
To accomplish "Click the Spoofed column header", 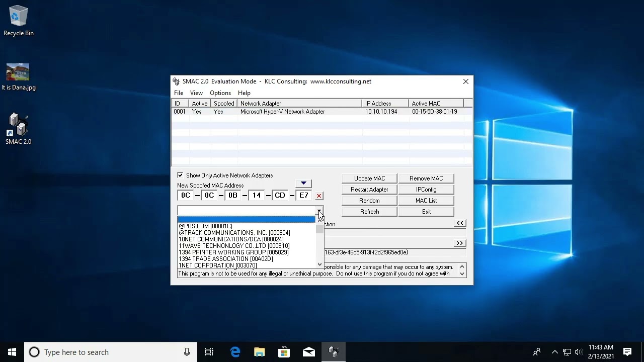I will coord(224,104).
